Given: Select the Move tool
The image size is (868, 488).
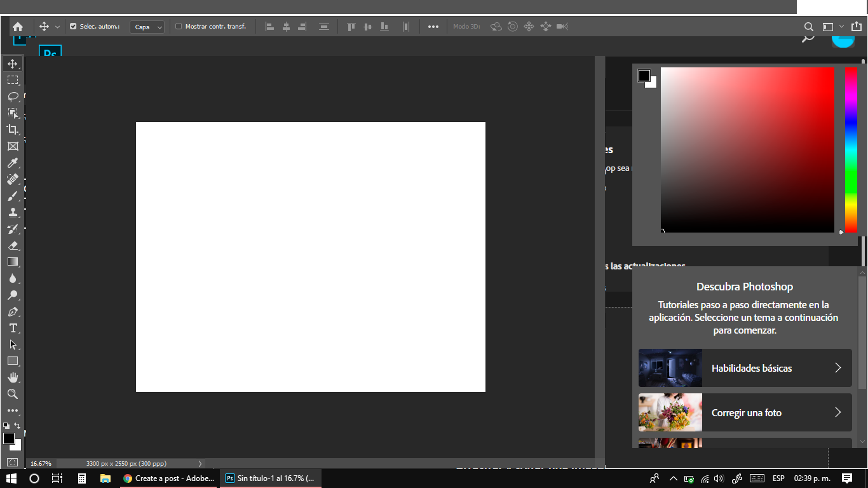Looking at the screenshot, I should click(x=13, y=63).
